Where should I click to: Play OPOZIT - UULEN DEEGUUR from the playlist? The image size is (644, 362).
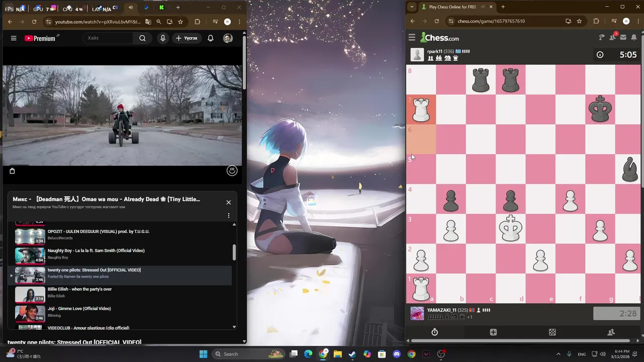[121, 236]
